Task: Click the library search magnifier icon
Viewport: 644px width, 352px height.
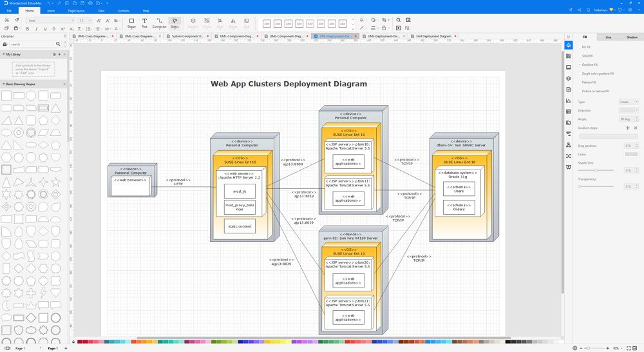Action: [x=58, y=44]
